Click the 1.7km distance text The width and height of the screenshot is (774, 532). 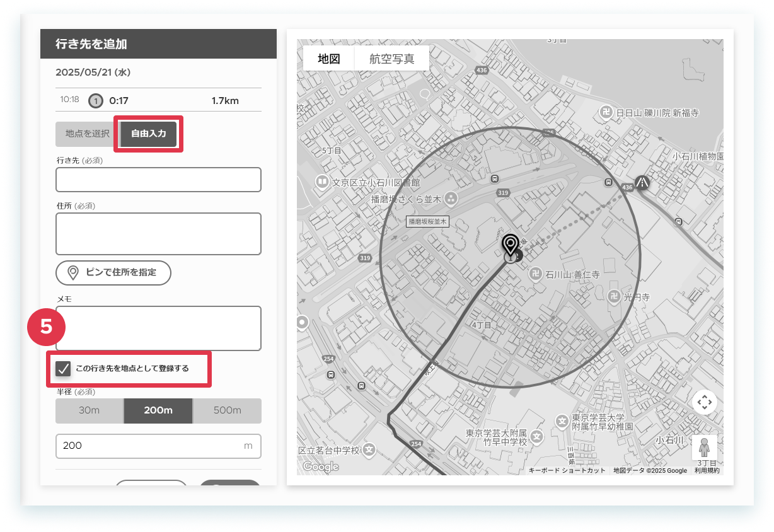click(225, 100)
